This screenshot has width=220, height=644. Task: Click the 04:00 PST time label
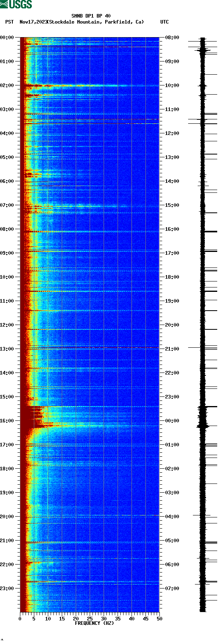(x=7, y=133)
